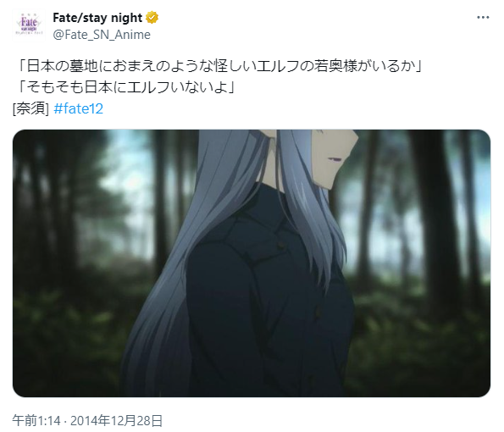
Task: Click the 午前1:14 timestamp
Action: click(36, 420)
